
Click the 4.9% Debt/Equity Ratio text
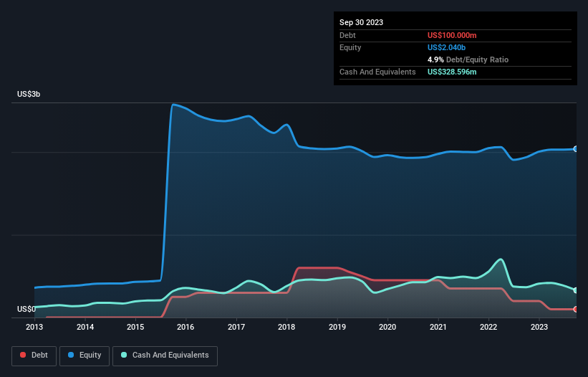pos(468,59)
